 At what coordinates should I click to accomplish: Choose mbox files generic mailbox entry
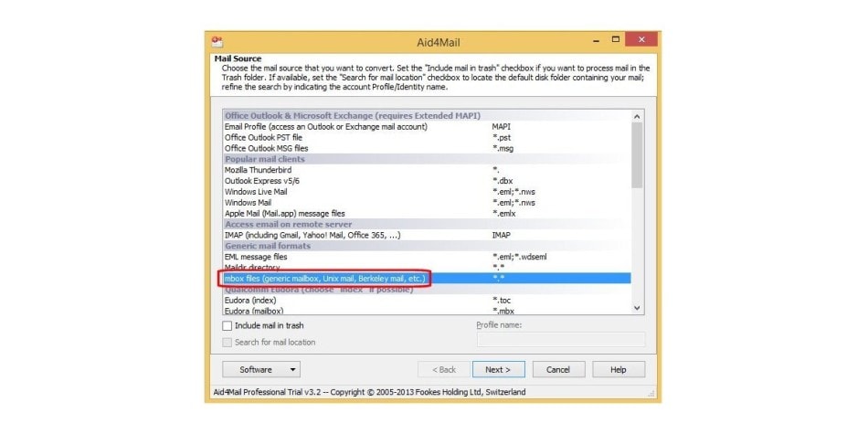(325, 278)
